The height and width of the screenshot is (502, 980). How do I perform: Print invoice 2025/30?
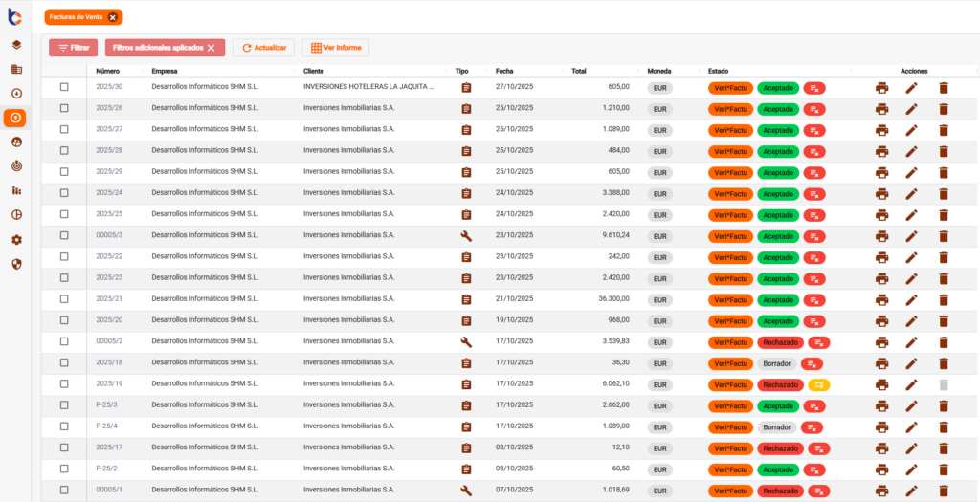(x=881, y=88)
